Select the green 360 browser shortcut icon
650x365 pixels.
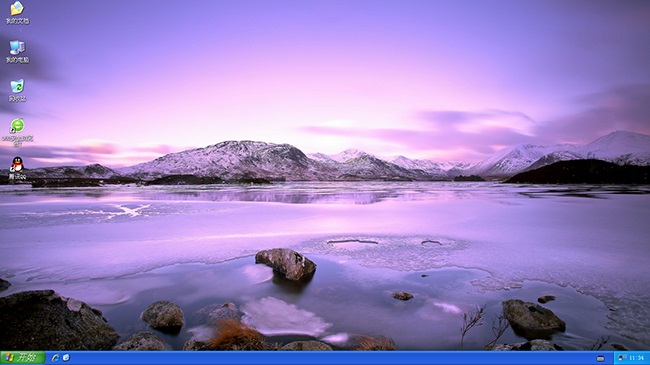pos(17,125)
